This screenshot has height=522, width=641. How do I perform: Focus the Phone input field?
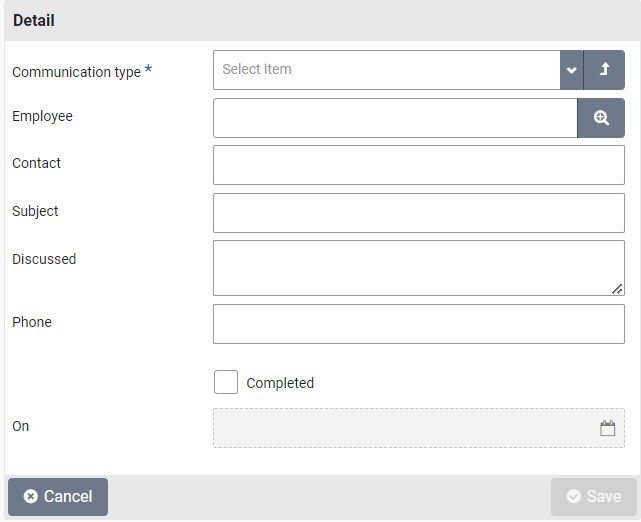click(418, 324)
